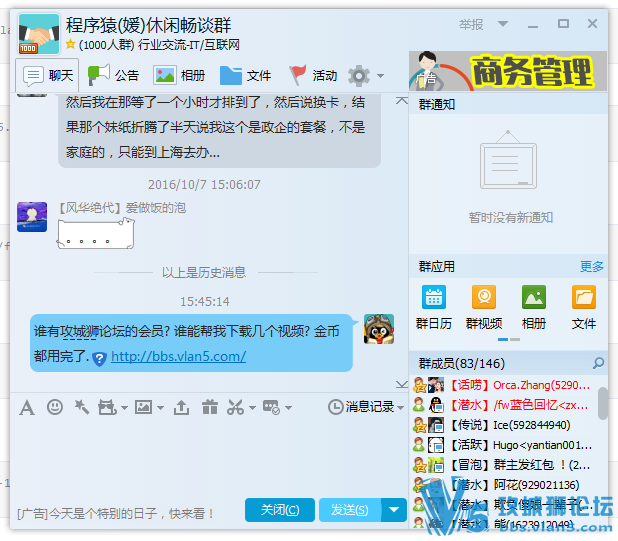The image size is (618, 541).
Task: Search group members with magnifier icon
Action: click(599, 363)
